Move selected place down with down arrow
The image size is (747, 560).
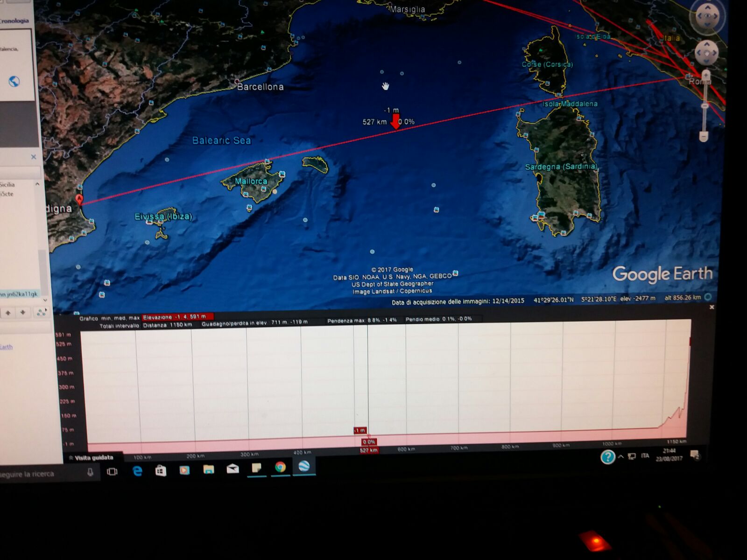coord(23,312)
